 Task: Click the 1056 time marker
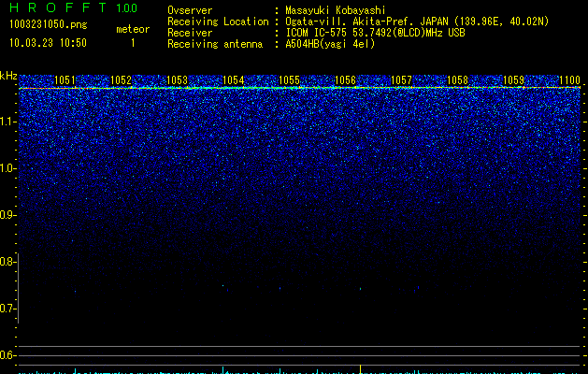tap(345, 80)
